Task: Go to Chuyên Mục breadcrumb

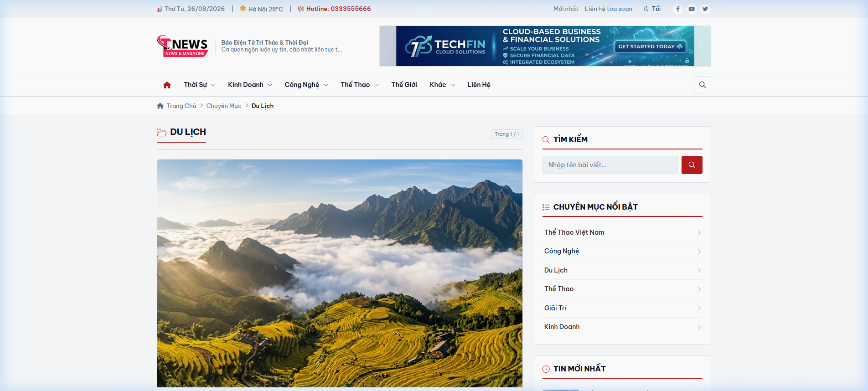Action: click(224, 106)
